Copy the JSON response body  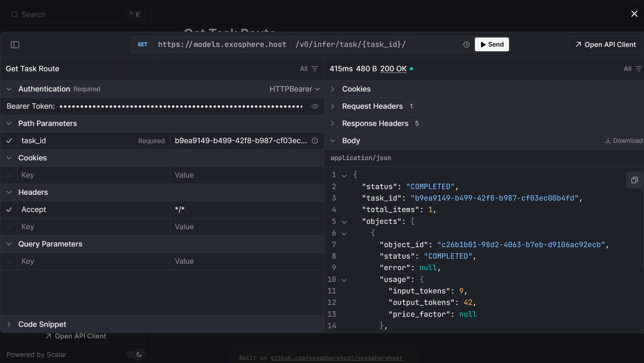click(634, 180)
